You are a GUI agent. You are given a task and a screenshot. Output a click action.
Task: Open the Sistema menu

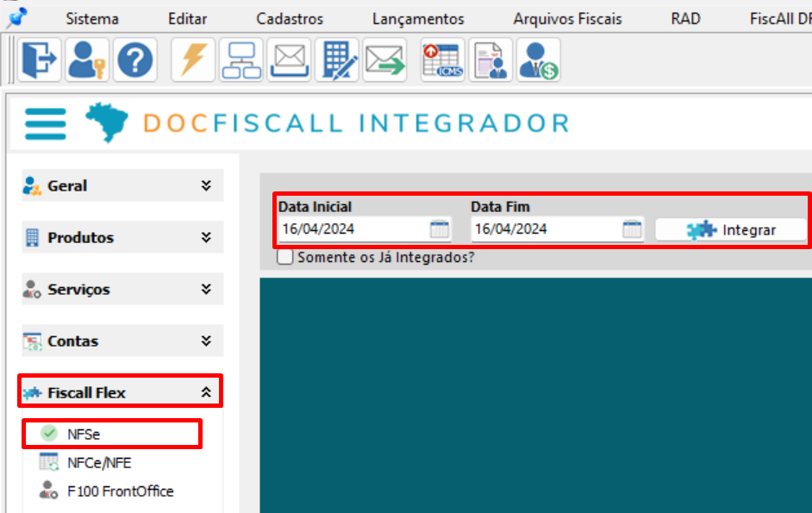click(92, 19)
